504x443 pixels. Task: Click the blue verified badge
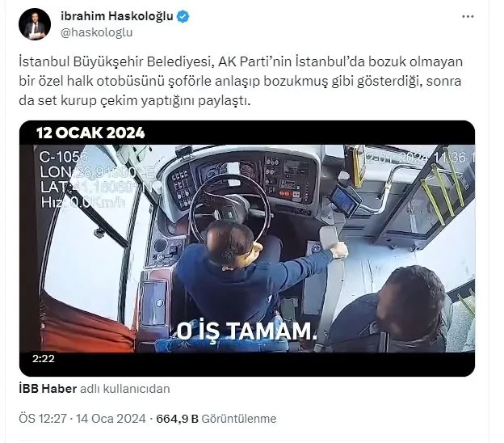click(x=183, y=16)
